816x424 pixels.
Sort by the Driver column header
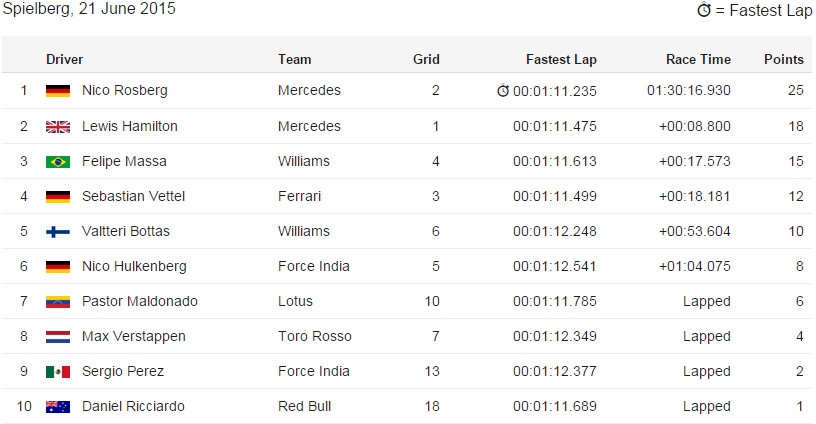click(65, 59)
